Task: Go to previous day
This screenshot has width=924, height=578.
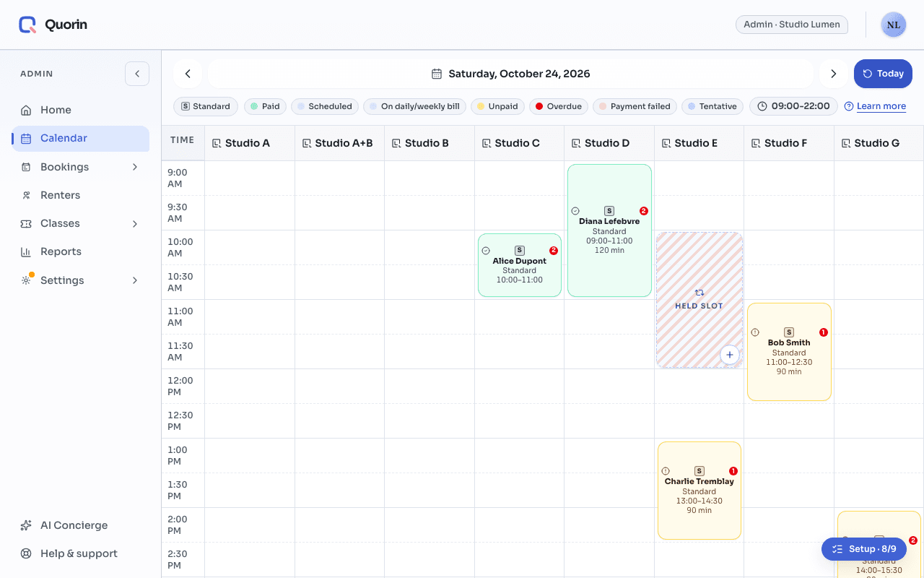Action: point(188,74)
